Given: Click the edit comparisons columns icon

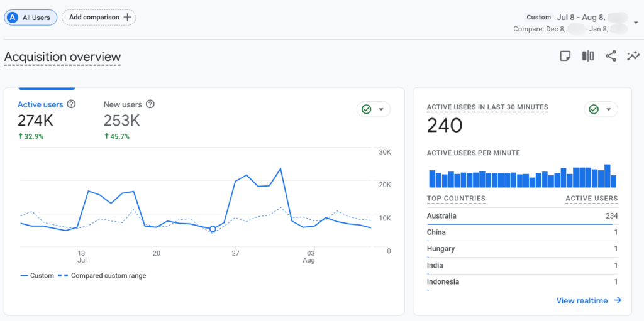Looking at the screenshot, I should (588, 56).
